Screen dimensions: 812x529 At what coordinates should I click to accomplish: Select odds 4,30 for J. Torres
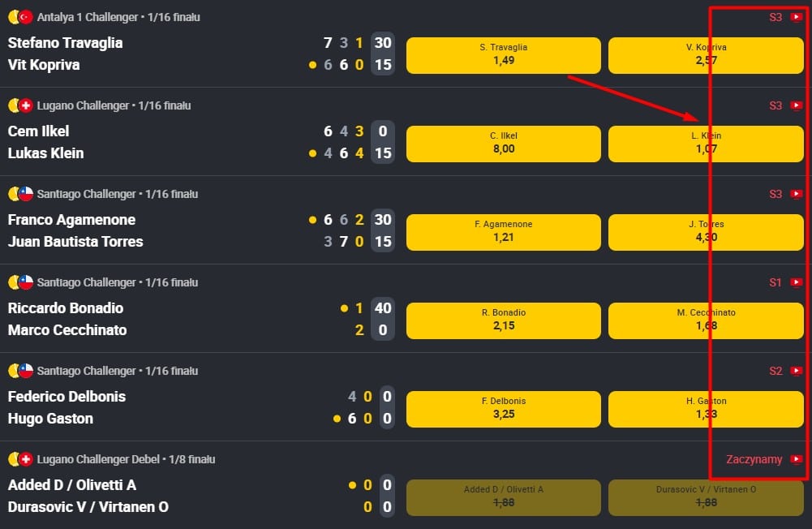[706, 232]
